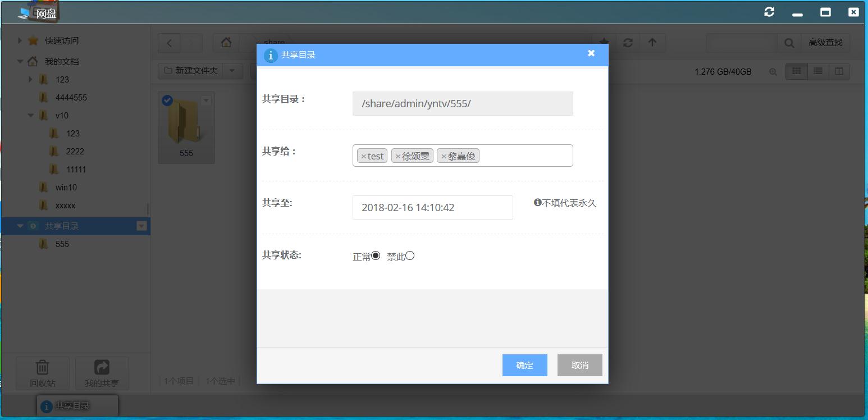This screenshot has height=420, width=868.
Task: Select win10 folder in sidebar
Action: click(66, 188)
